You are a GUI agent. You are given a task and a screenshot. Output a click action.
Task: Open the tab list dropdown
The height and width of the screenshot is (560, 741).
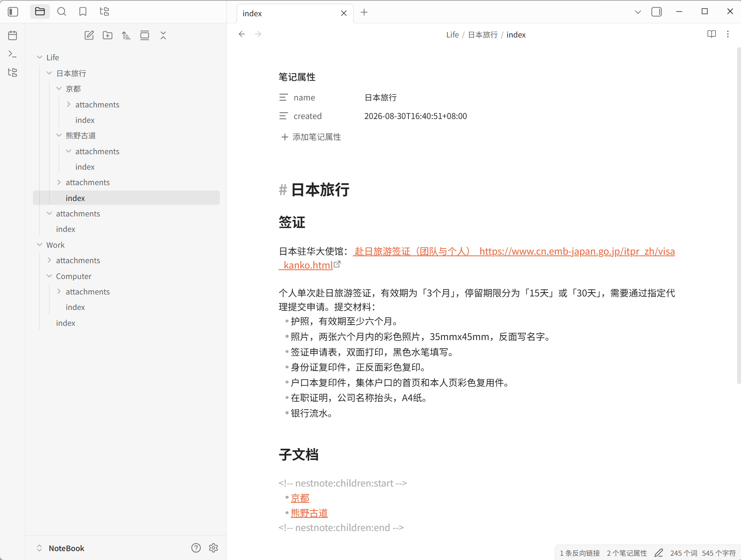638,12
